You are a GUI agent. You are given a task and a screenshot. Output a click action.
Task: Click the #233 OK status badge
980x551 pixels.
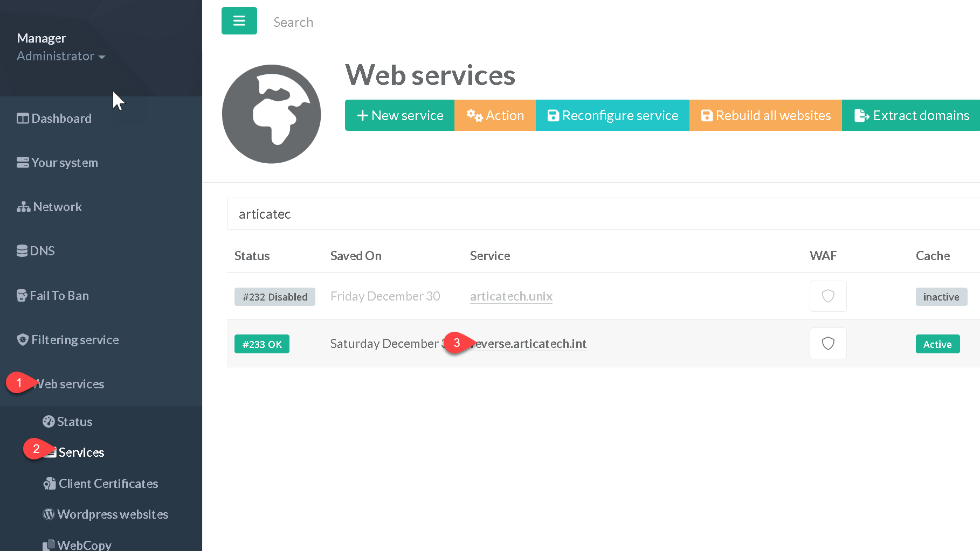pyautogui.click(x=262, y=344)
